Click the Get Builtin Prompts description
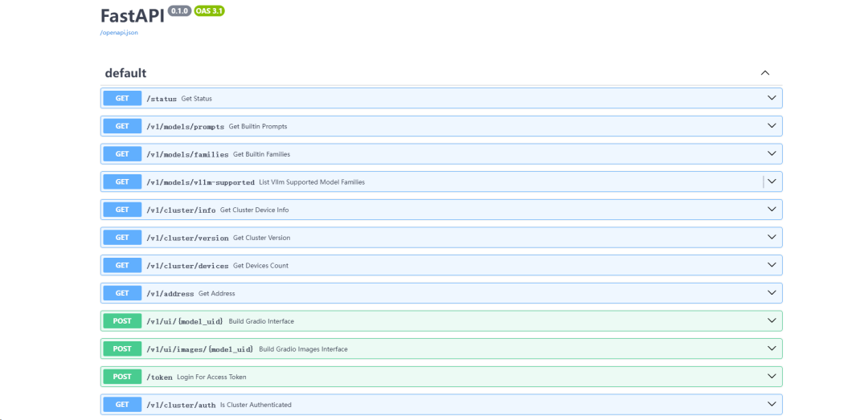The image size is (868, 420). pos(258,127)
